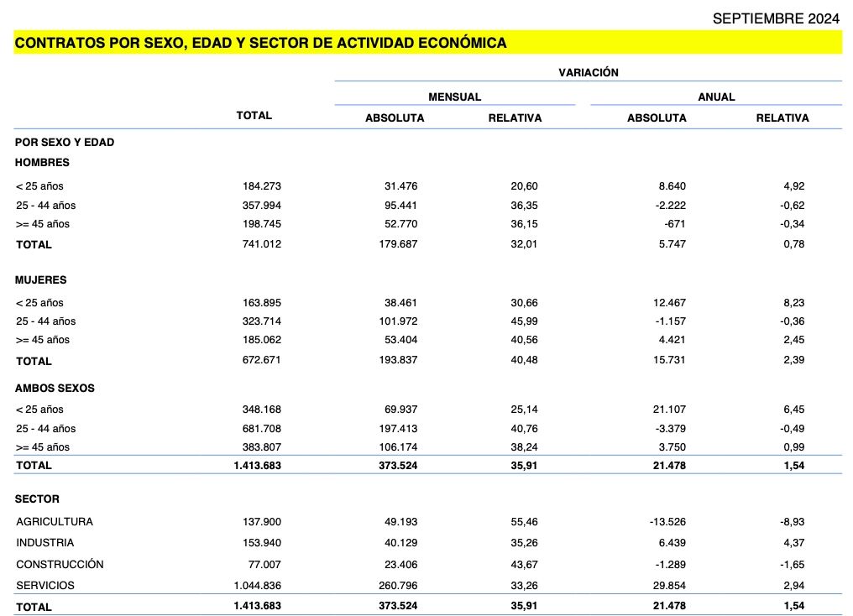
Task: Select the -13.526 annual variation for Agricultura
Action: click(x=667, y=522)
